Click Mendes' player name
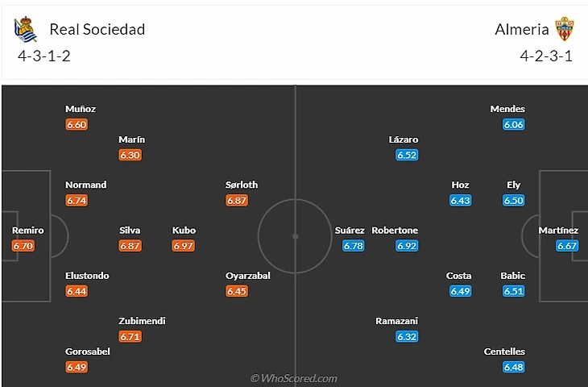Image resolution: width=588 pixels, height=387 pixels. tap(507, 109)
